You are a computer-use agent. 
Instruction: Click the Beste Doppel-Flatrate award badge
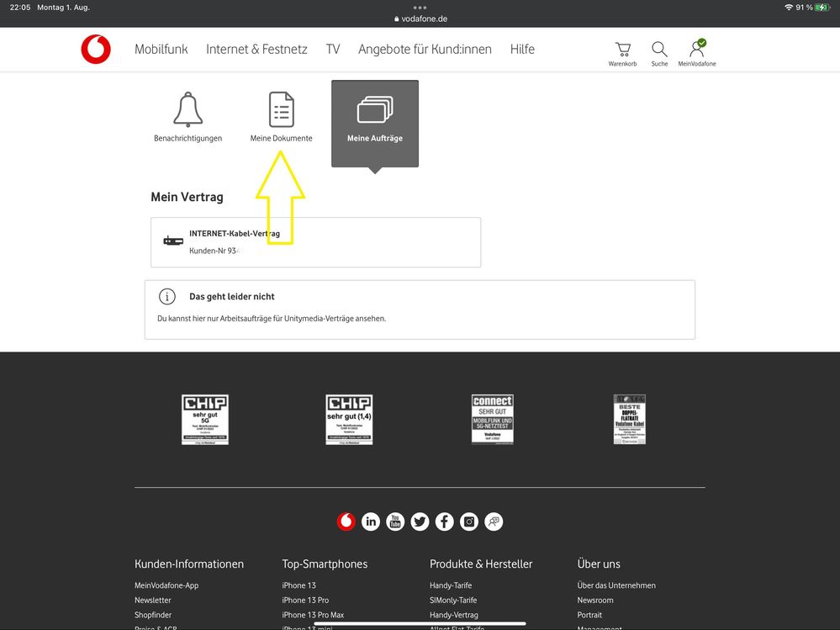point(630,420)
